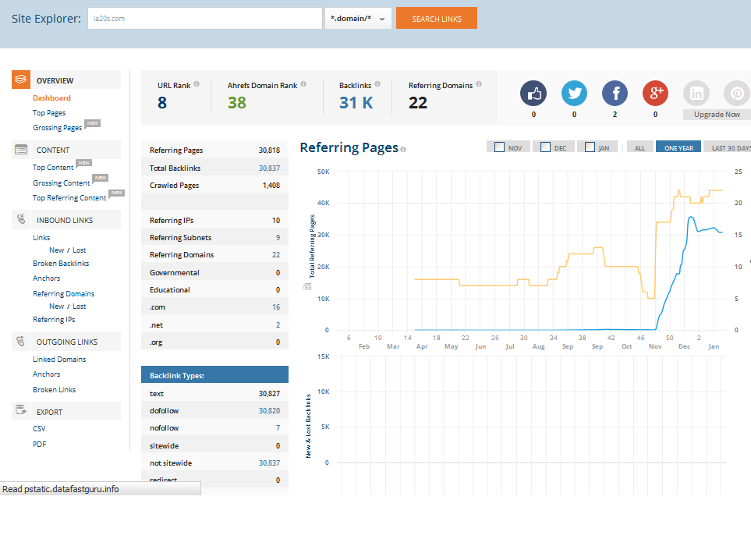Click info icon beside Referring Pages title

pos(403,150)
